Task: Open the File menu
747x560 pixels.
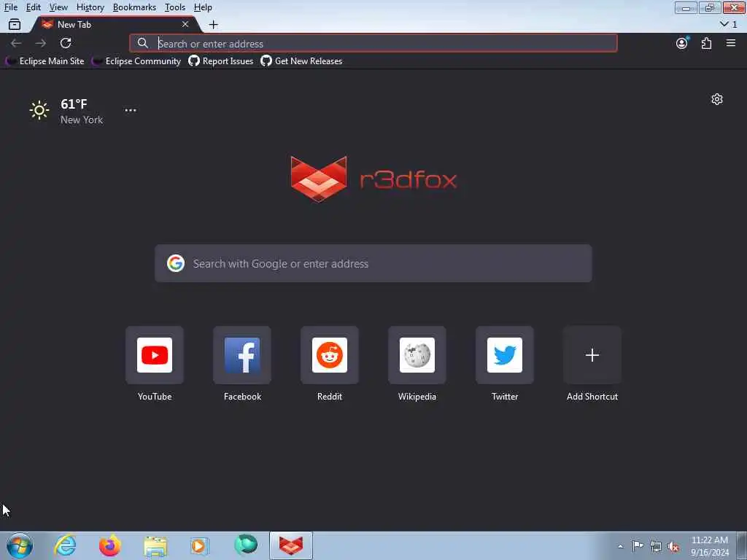Action: pos(10,7)
